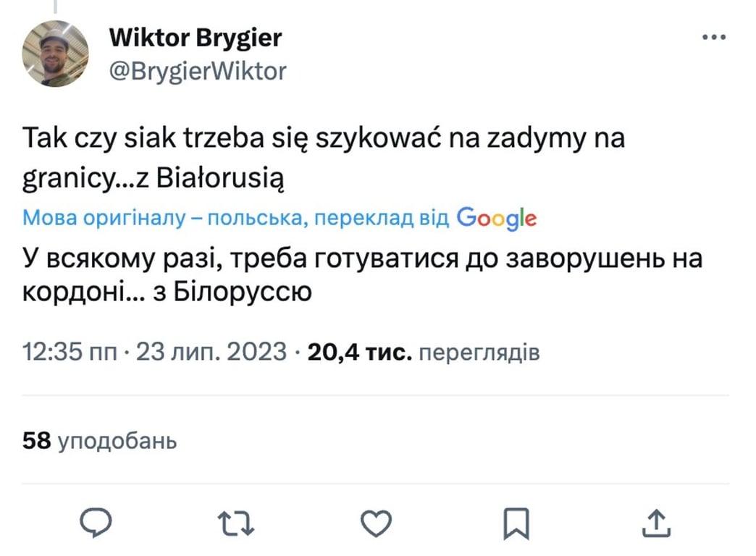Click the 58 уподобань likes counter
The height and width of the screenshot is (556, 756).
pos(100,439)
